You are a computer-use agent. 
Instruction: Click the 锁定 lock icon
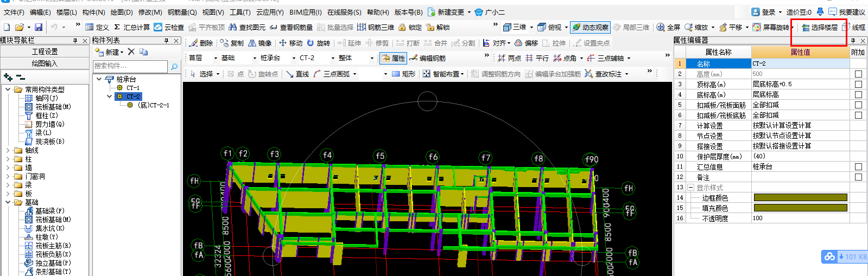[x=410, y=27]
